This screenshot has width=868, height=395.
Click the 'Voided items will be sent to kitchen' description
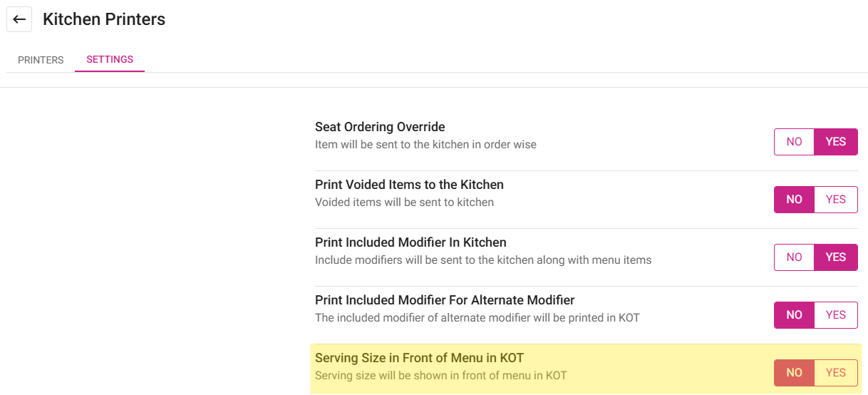click(404, 202)
